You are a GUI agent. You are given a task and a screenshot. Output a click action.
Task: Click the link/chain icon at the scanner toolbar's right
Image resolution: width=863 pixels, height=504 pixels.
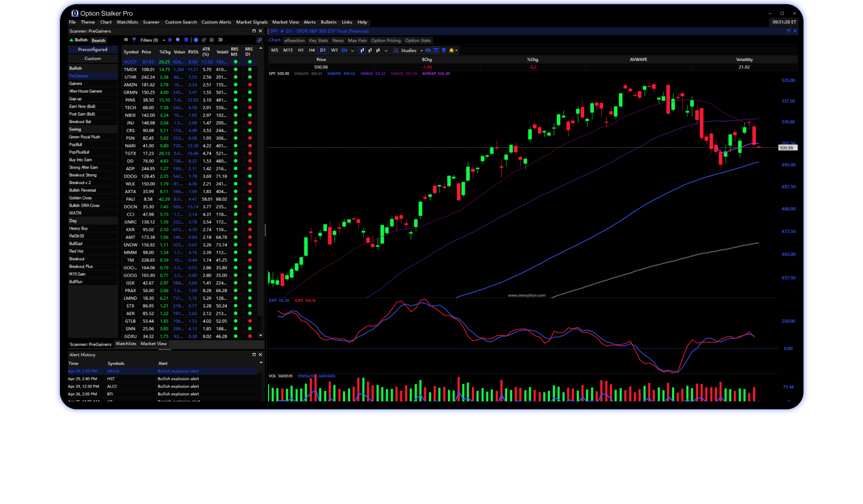tap(259, 40)
